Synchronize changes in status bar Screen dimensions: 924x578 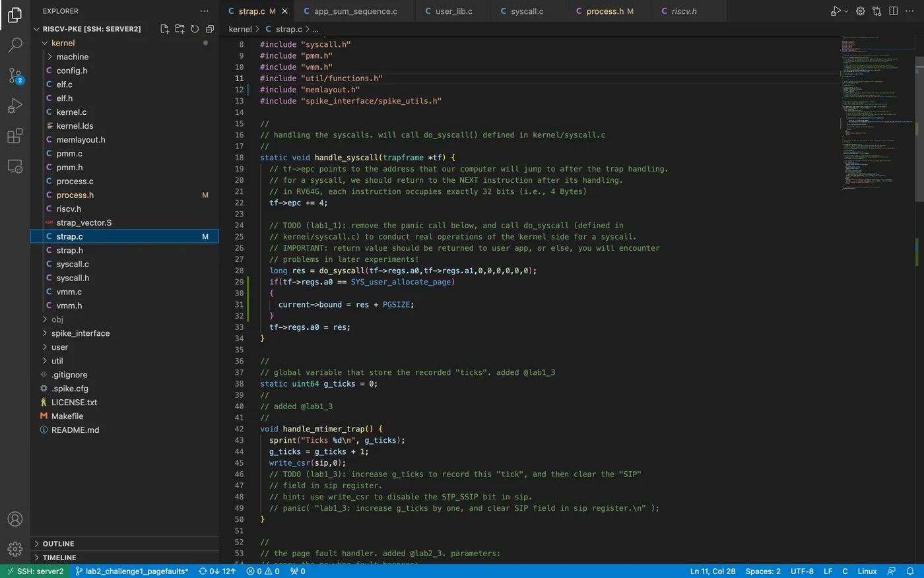pyautogui.click(x=217, y=571)
